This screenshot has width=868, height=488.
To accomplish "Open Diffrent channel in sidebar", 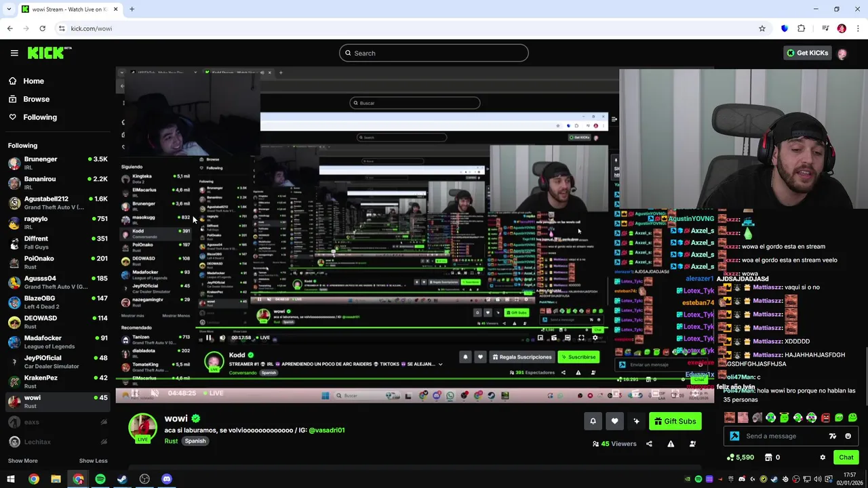I will point(58,242).
